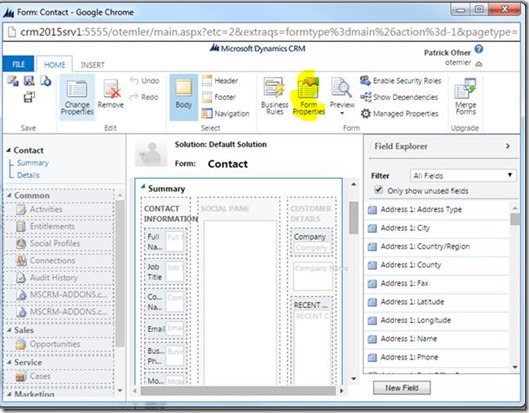529x413 pixels.
Task: Select the first MSCRM-ADDONS navigation item
Action: pyautogui.click(x=61, y=295)
